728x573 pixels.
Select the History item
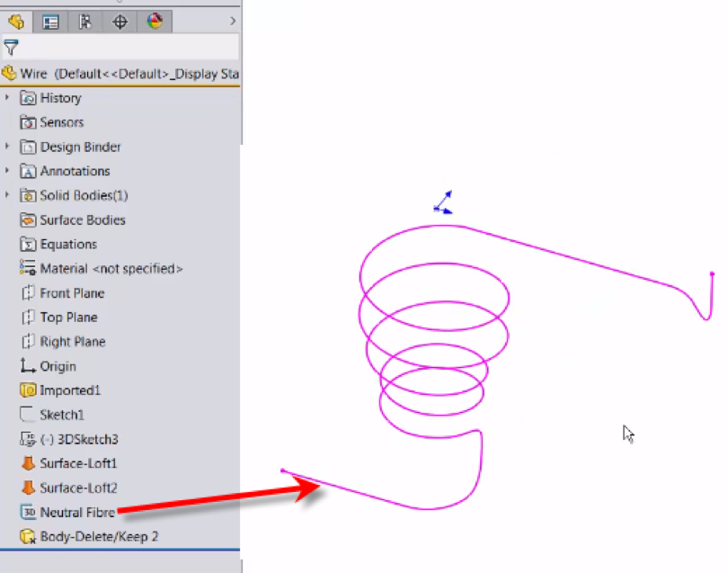[60, 98]
